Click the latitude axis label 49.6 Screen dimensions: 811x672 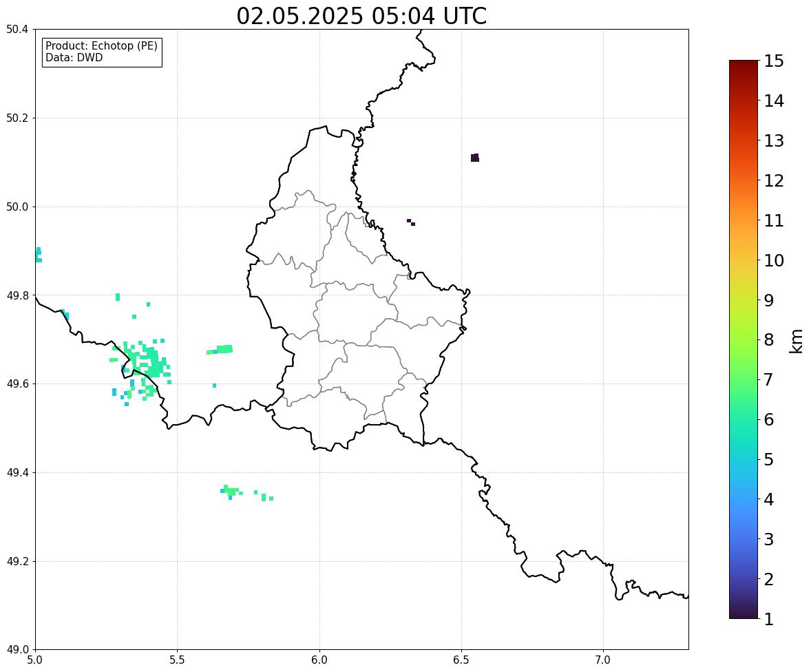point(17,384)
